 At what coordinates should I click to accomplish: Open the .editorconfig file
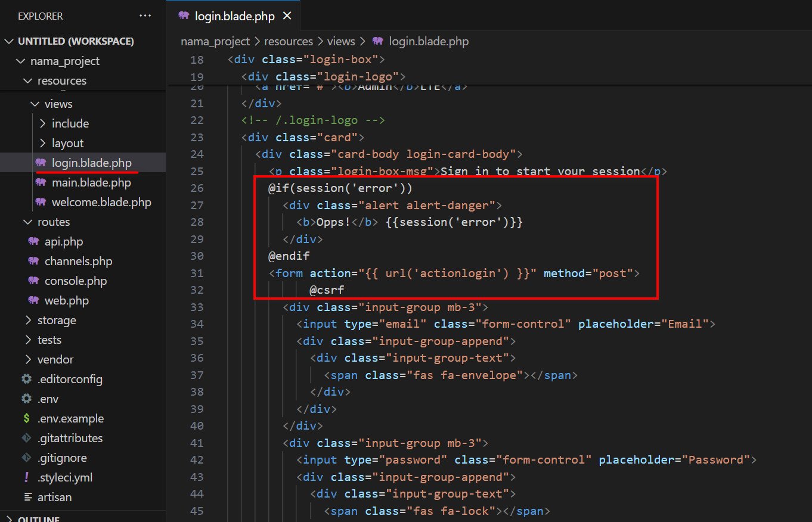[83, 379]
